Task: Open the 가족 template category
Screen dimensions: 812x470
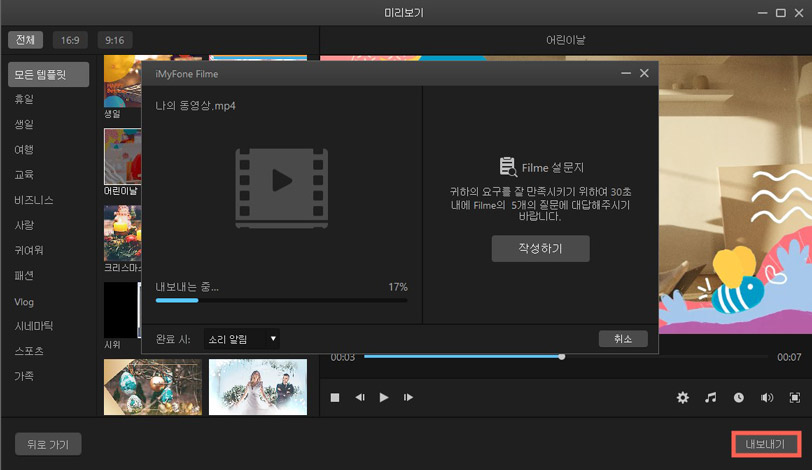Action: pyautogui.click(x=24, y=376)
